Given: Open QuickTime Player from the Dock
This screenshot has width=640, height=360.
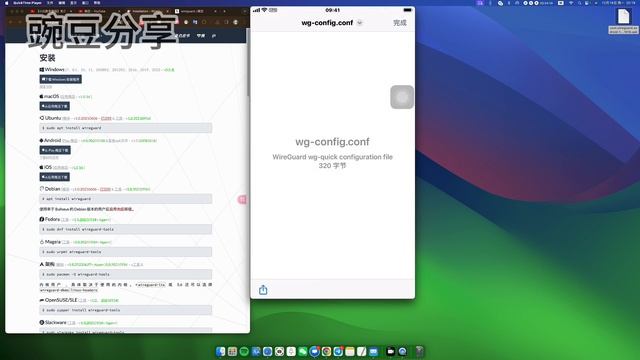Looking at the screenshot, I should click(402, 351).
